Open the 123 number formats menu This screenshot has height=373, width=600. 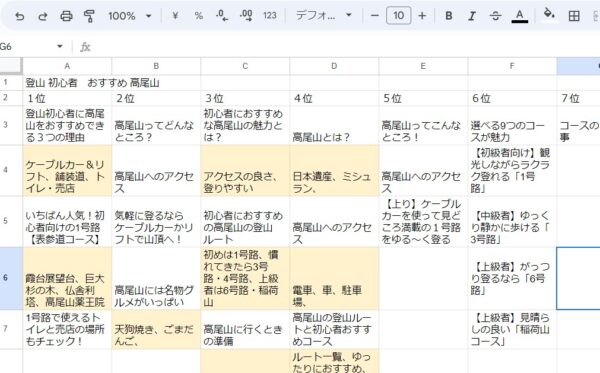pyautogui.click(x=270, y=16)
